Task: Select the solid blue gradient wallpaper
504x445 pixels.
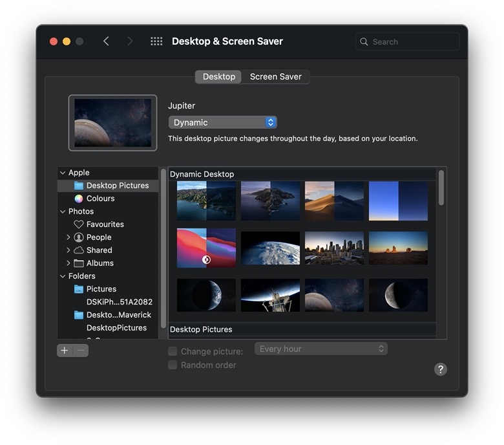Action: 398,201
